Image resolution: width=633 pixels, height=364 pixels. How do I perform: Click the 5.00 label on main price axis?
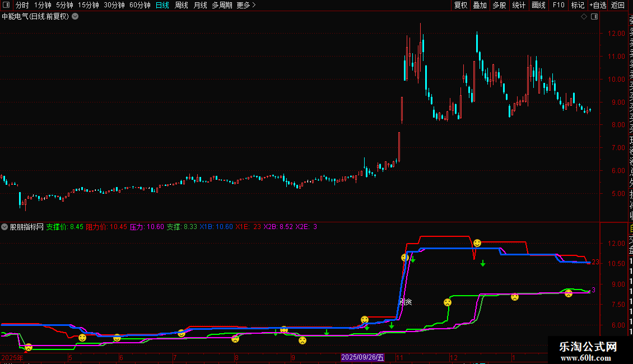pos(618,194)
